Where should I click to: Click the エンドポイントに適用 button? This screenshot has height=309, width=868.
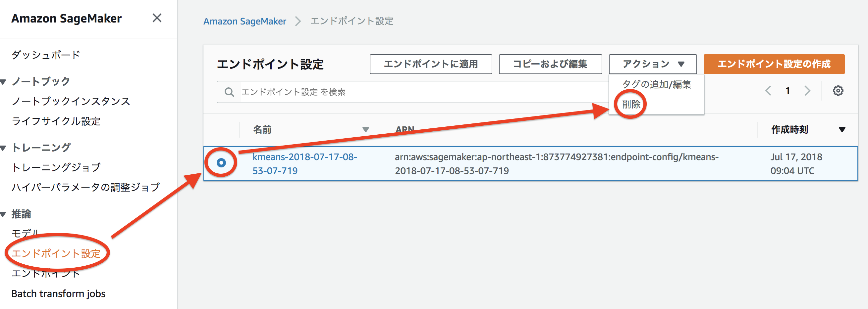click(431, 64)
